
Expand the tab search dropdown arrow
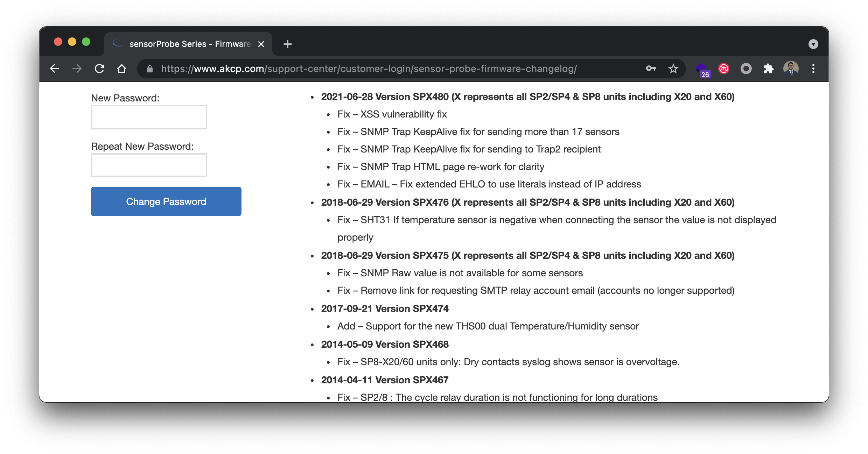813,44
